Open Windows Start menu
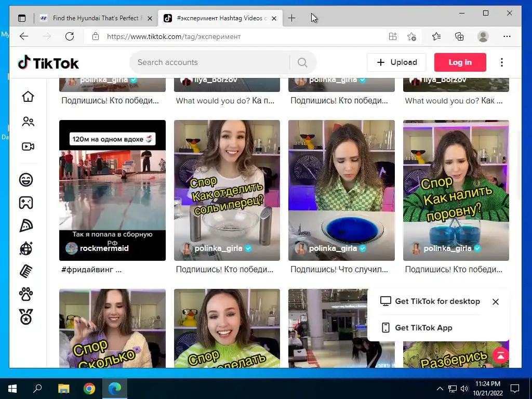 coord(12,389)
